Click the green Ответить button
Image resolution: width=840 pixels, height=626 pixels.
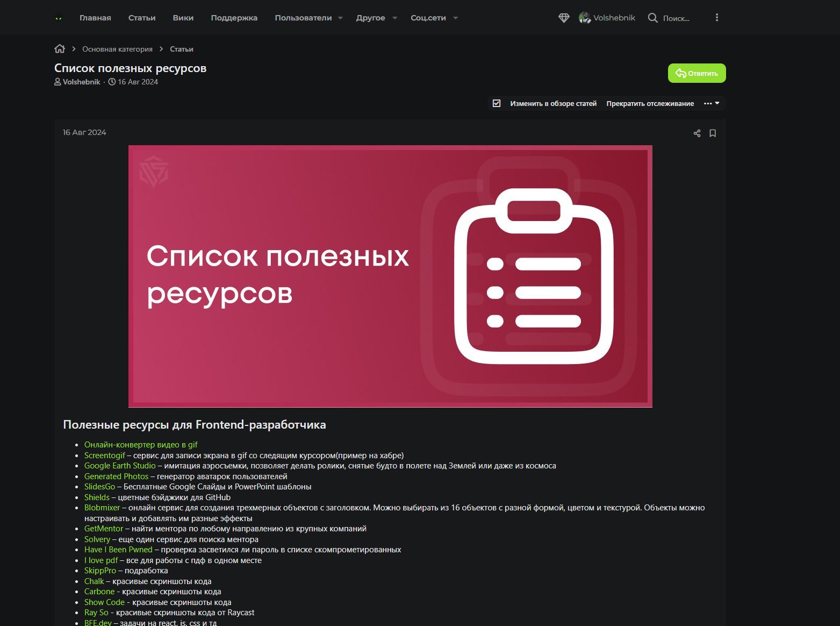click(x=697, y=73)
